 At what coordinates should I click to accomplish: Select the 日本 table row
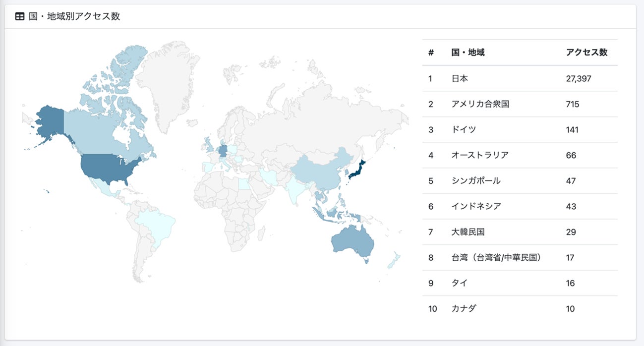coord(520,78)
